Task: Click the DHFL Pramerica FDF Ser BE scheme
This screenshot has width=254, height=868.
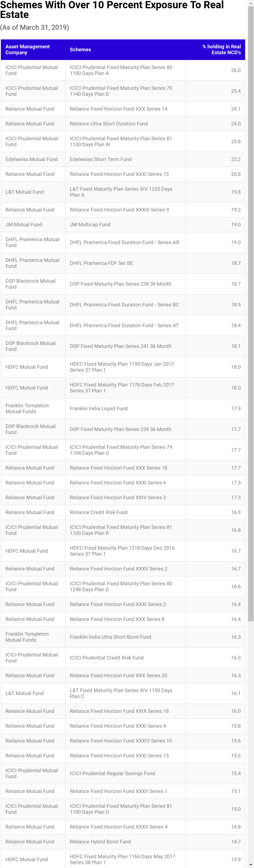Action: click(101, 263)
